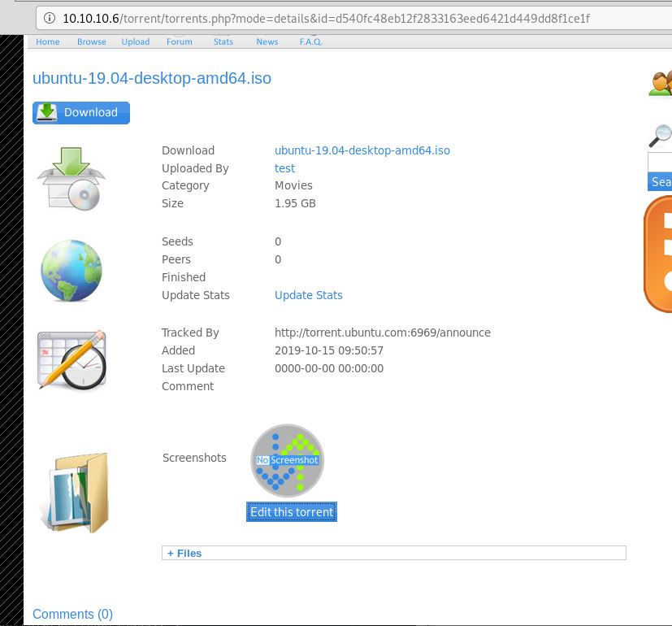
Task: Click the magnifying glass search icon
Action: click(x=660, y=136)
